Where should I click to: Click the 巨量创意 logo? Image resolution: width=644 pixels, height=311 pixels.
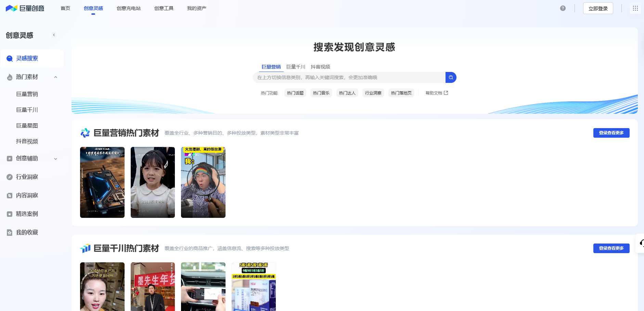click(x=25, y=8)
